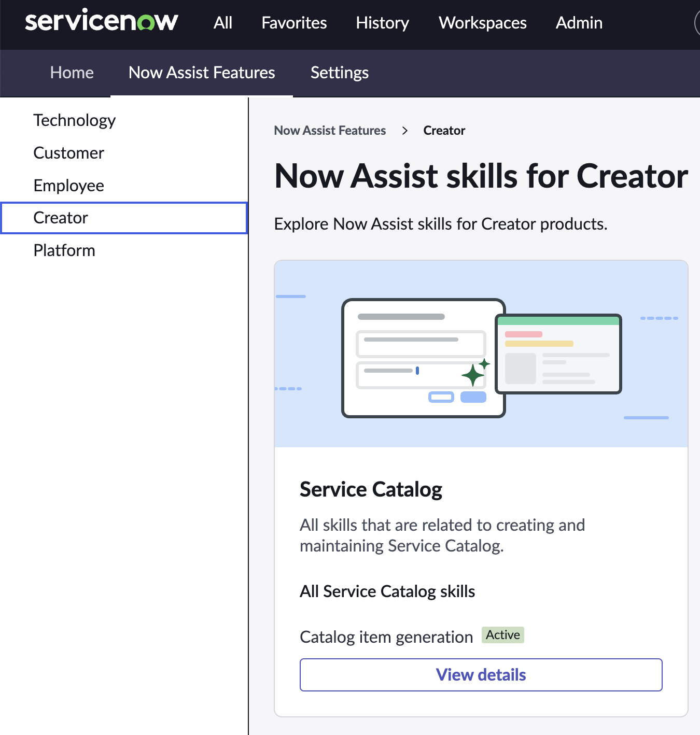Viewport: 700px width, 735px height.
Task: Switch to the Home tab
Action: point(72,73)
